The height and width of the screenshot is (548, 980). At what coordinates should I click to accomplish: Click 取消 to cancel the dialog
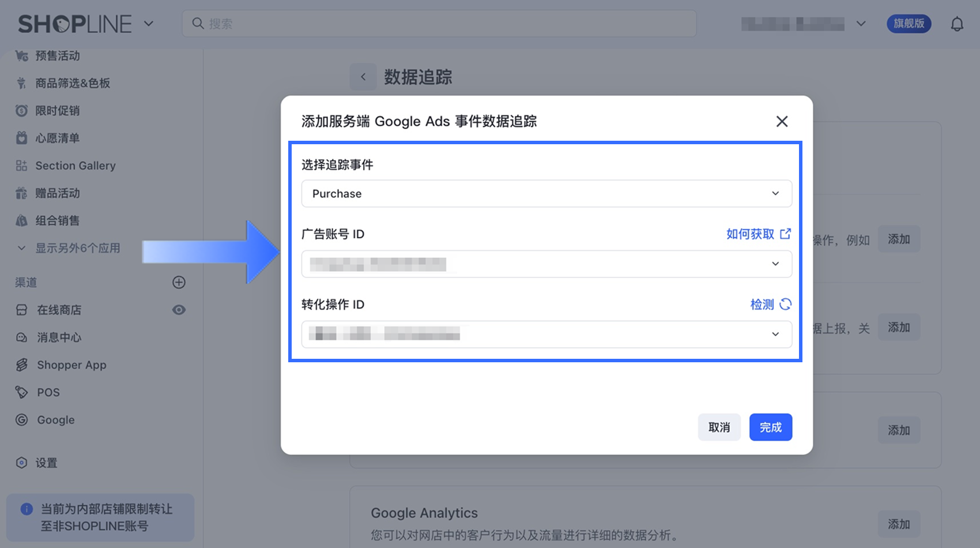pos(719,427)
